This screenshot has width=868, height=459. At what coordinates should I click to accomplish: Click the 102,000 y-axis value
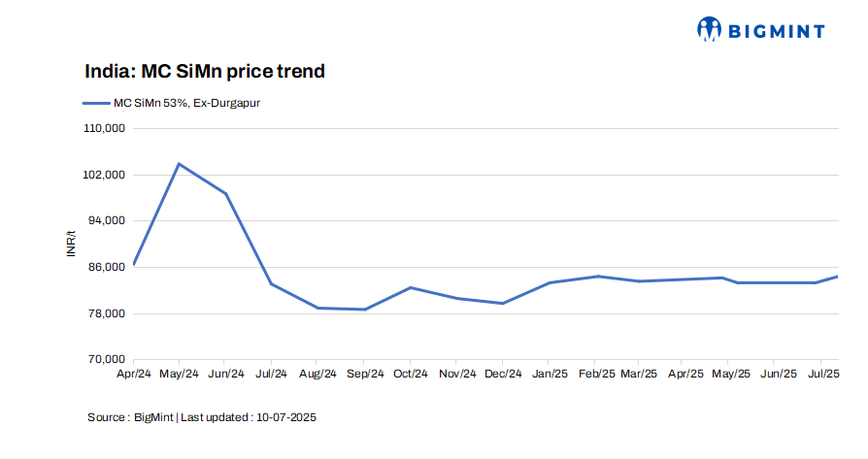tap(108, 175)
